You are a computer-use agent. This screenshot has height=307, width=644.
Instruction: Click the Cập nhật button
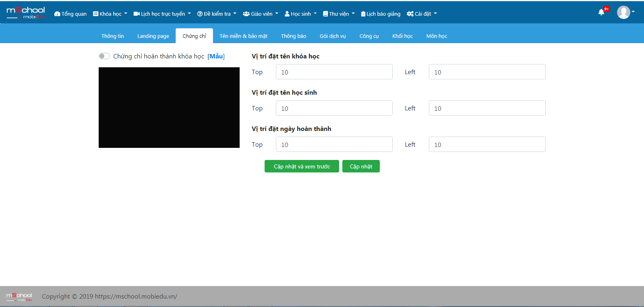(361, 166)
